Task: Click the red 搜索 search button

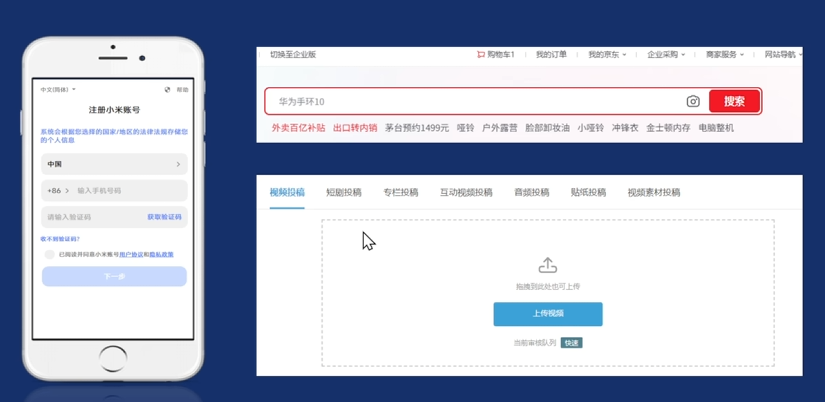Action: coord(735,102)
